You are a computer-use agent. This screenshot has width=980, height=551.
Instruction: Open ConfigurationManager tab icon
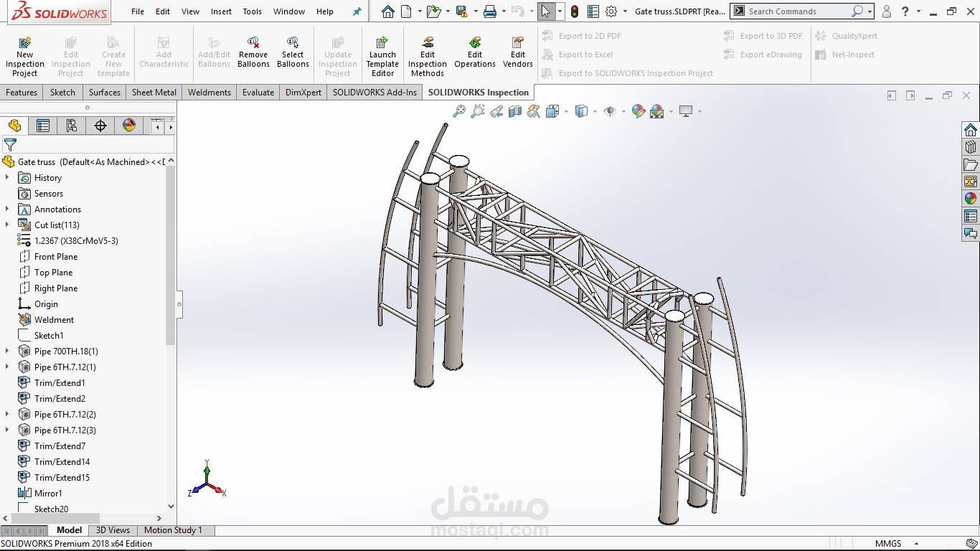(72, 126)
